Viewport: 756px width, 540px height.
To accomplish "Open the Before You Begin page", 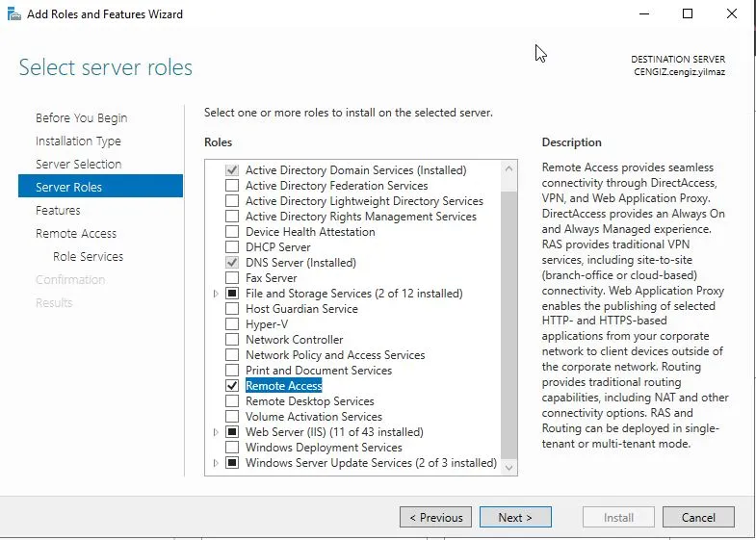I will (x=81, y=118).
